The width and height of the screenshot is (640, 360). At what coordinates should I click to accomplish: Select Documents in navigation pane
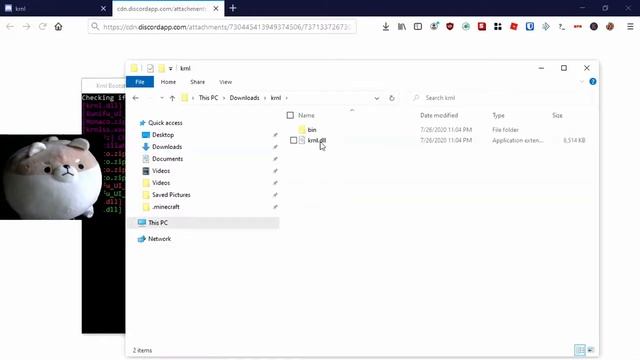(167, 159)
